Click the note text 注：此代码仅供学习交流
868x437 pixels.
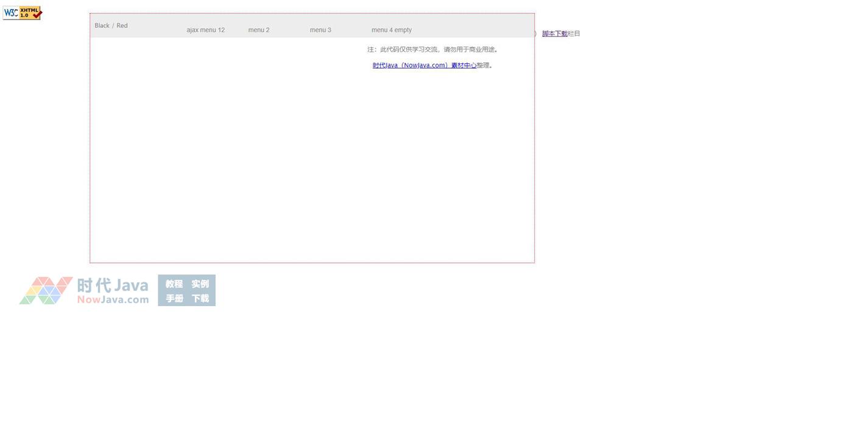click(x=432, y=49)
